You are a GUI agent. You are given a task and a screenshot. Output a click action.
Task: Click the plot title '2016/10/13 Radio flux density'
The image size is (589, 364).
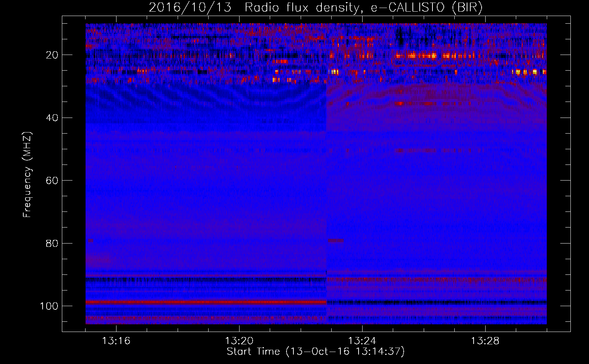[316, 8]
